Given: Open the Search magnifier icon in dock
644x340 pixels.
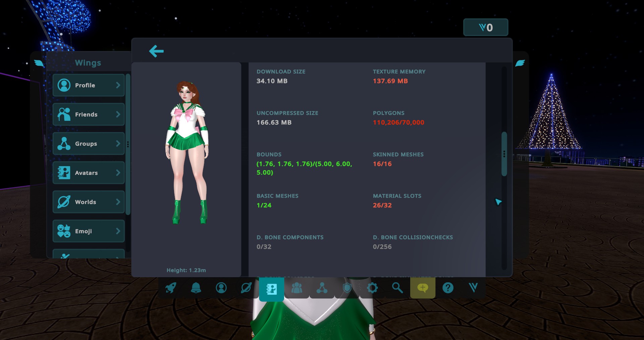Looking at the screenshot, I should pyautogui.click(x=397, y=288).
